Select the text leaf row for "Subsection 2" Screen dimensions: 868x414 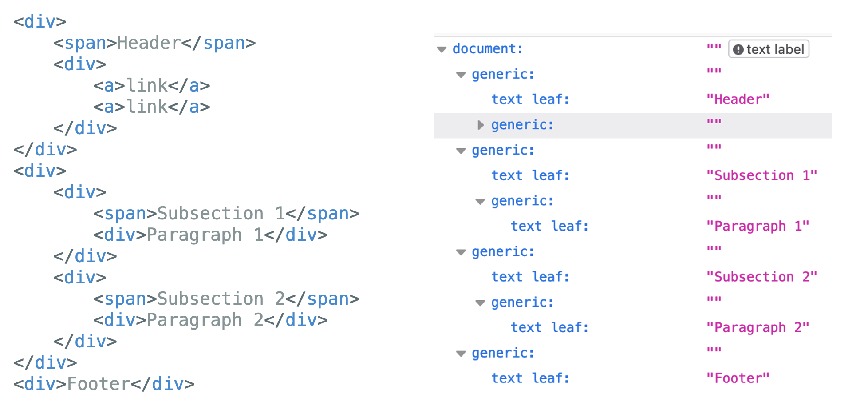coord(530,277)
